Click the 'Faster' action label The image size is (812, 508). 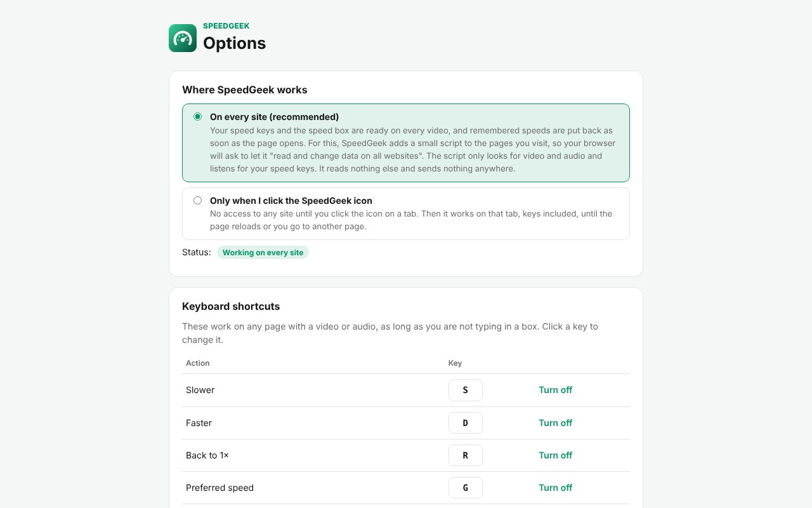point(199,423)
